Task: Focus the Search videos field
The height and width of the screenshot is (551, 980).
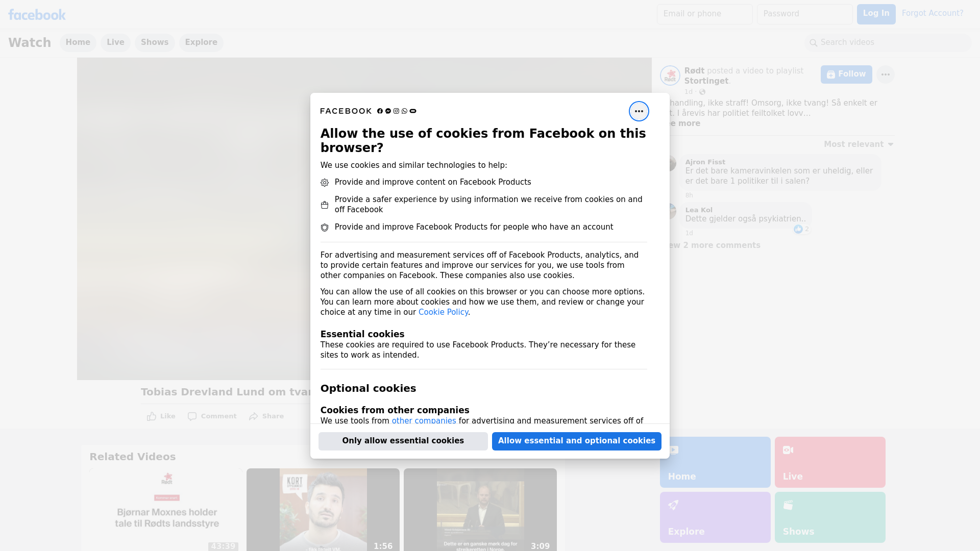Action: tap(888, 43)
